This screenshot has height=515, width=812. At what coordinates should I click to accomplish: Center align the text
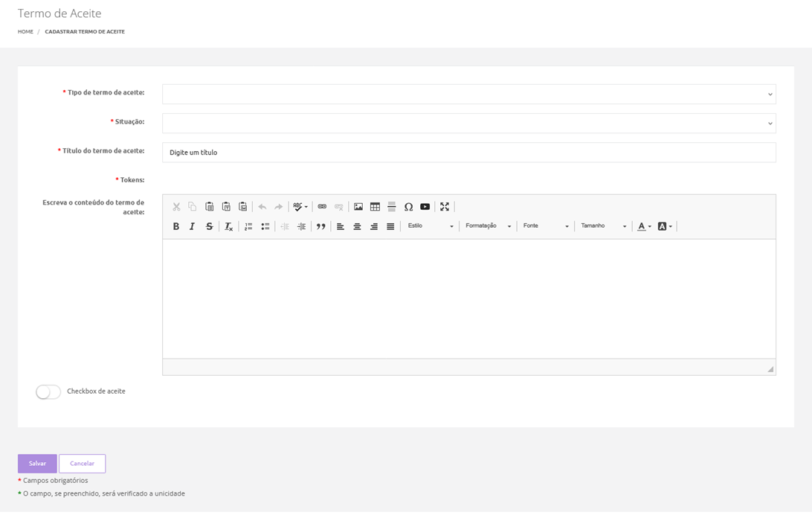tap(358, 226)
